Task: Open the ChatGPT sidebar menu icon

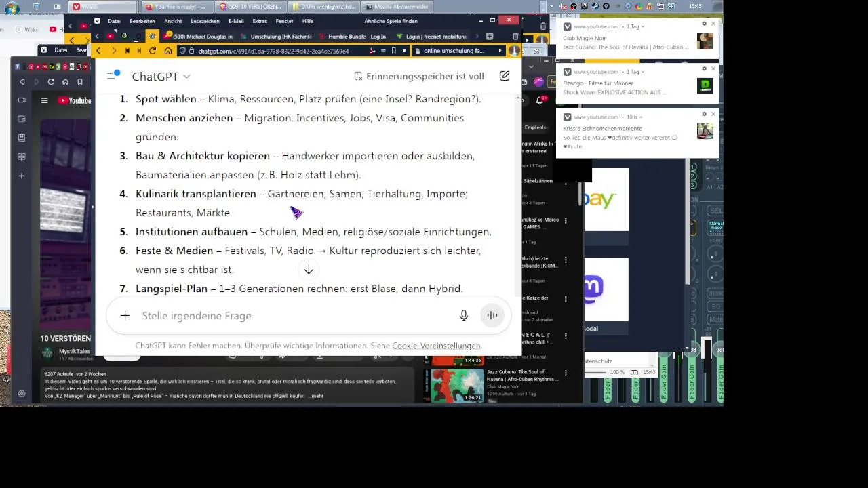Action: (113, 76)
